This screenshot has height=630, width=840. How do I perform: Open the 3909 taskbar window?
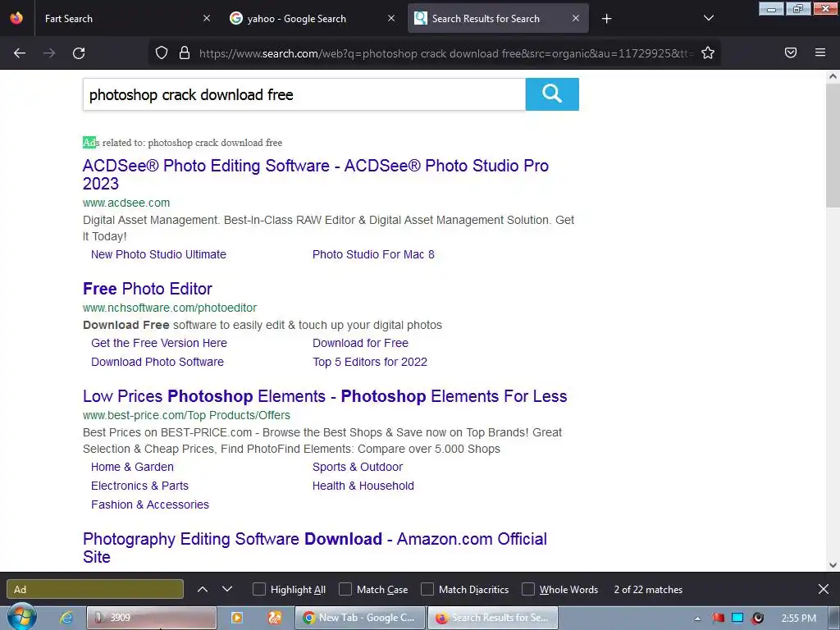(x=152, y=618)
